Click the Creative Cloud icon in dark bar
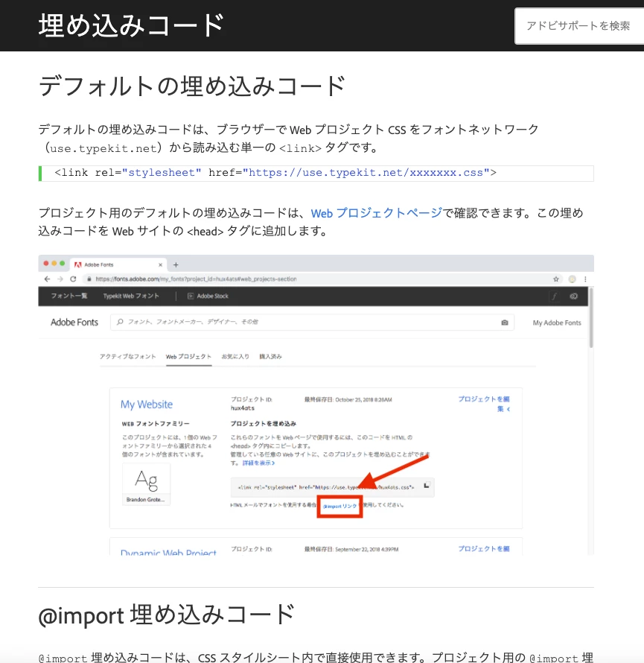Image resolution: width=644 pixels, height=663 pixels. [573, 296]
